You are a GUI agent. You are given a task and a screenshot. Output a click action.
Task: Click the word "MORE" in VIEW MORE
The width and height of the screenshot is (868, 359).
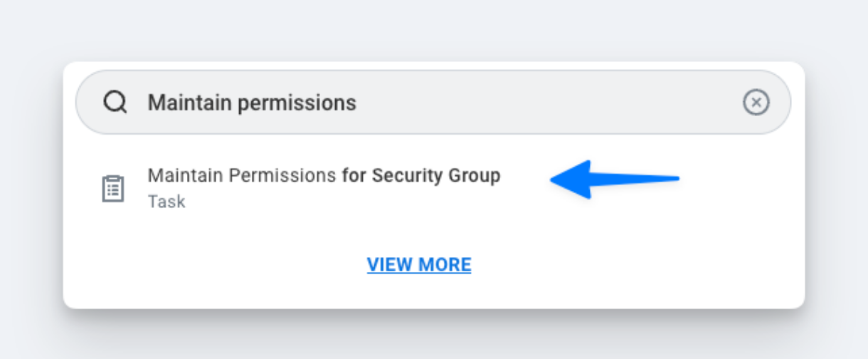click(x=443, y=265)
